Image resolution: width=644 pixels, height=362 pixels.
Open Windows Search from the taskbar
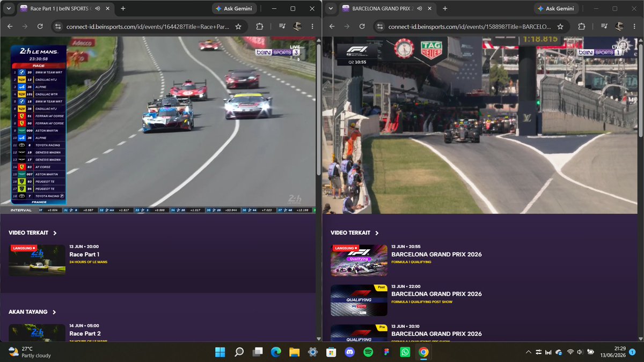239,352
